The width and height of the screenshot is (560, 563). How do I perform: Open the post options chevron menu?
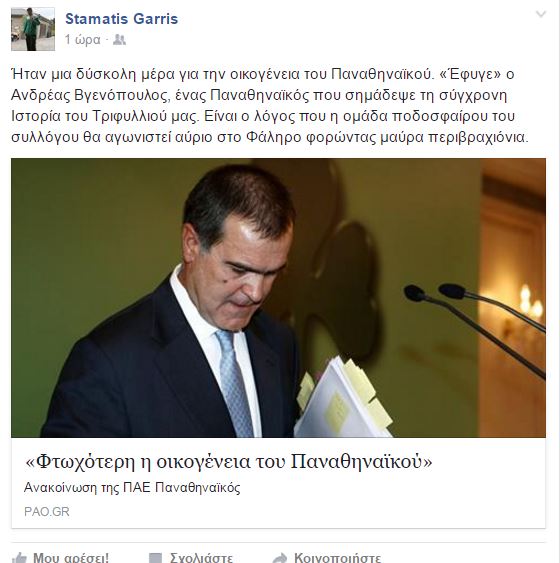(541, 14)
